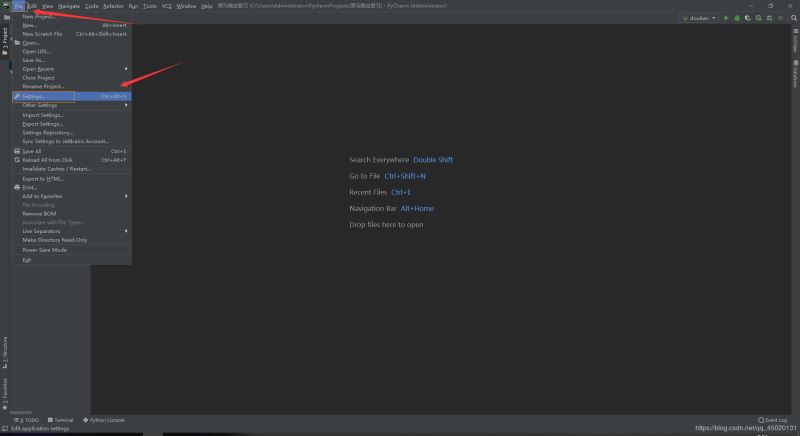The height and width of the screenshot is (436, 800).
Task: Open Search Everywhere magnifier icon
Action: click(794, 18)
